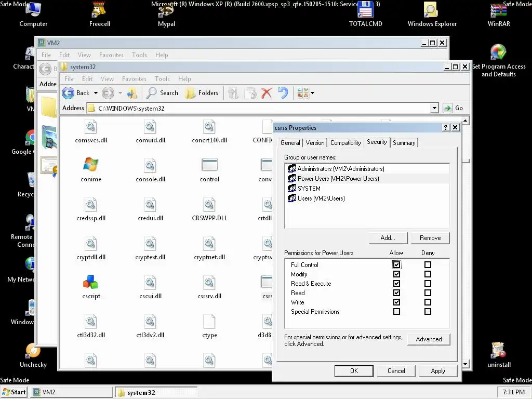Select the ctl3d32.dll file icon
Screen dimensions: 532x399
coord(90,322)
